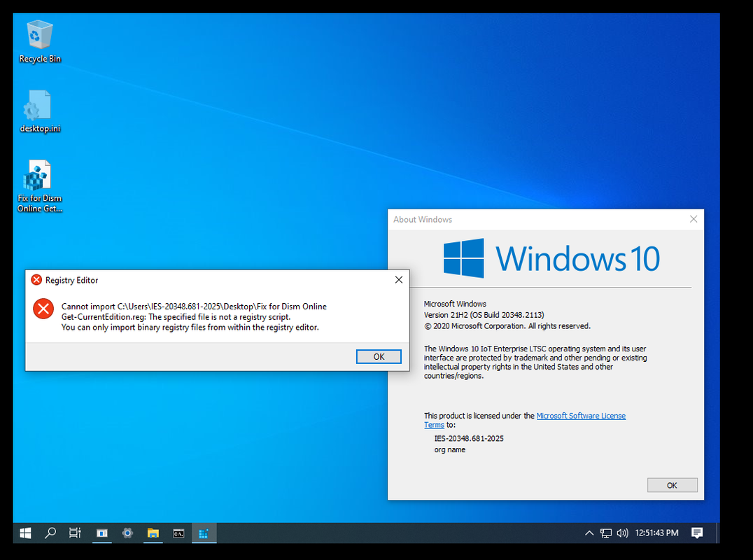Click the 'Cannot import' error message text
The image size is (753, 560).
[194, 317]
